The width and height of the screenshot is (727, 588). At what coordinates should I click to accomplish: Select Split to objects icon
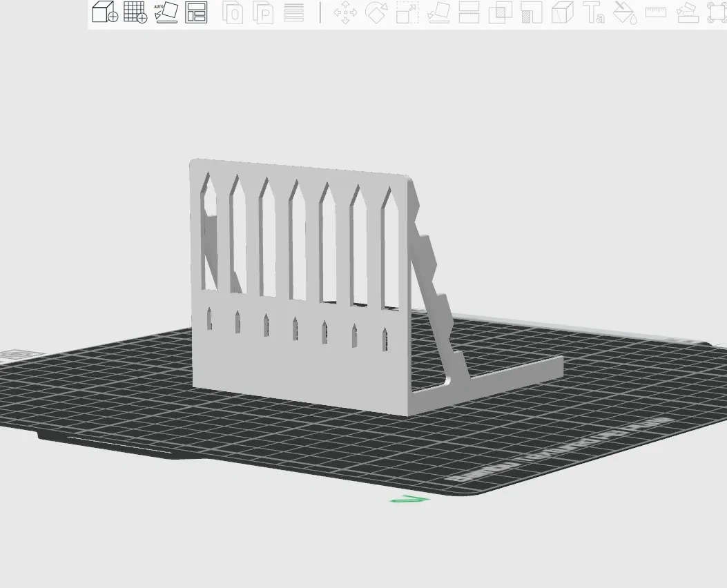click(233, 12)
